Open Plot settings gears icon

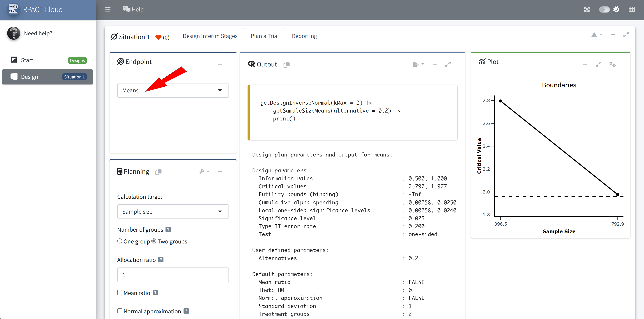point(612,64)
